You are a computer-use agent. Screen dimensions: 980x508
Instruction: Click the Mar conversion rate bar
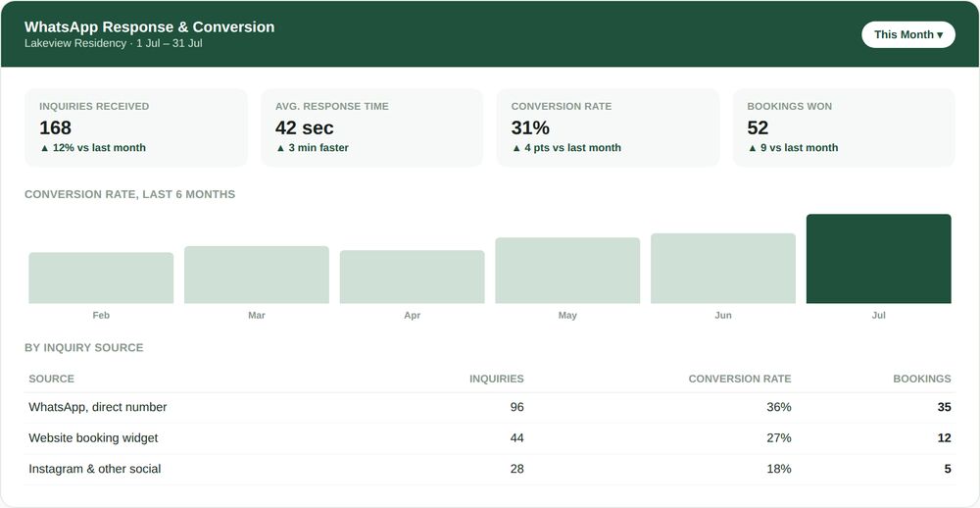point(256,275)
